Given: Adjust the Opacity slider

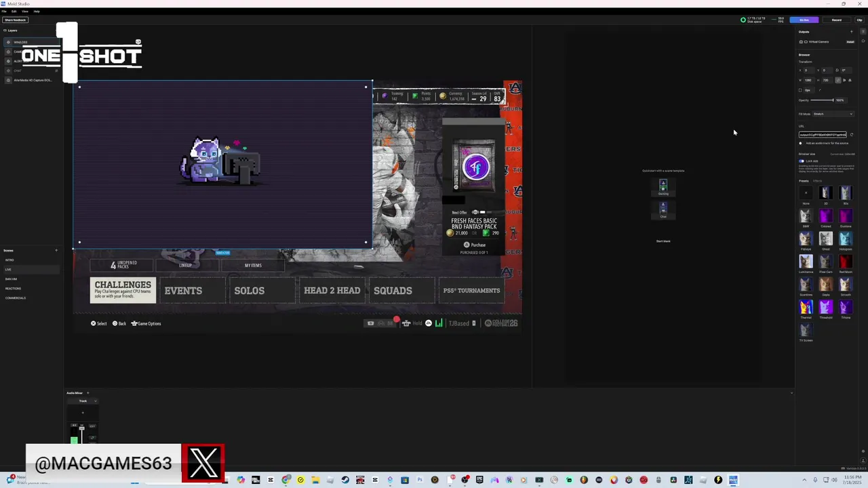Looking at the screenshot, I should 822,100.
